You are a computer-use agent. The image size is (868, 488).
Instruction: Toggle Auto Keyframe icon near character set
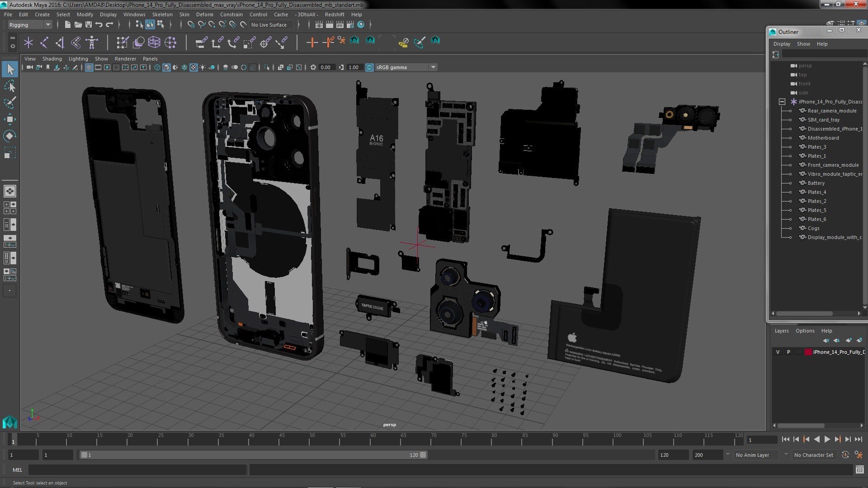(845, 455)
